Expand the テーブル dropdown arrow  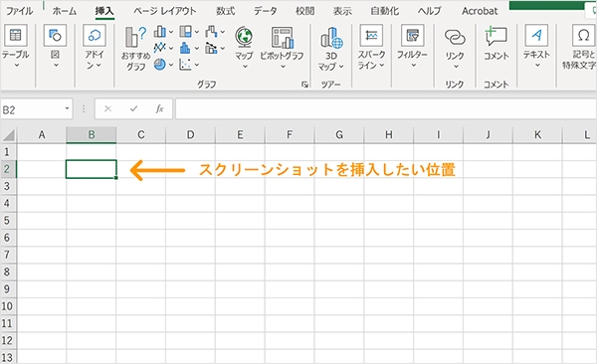(17, 65)
